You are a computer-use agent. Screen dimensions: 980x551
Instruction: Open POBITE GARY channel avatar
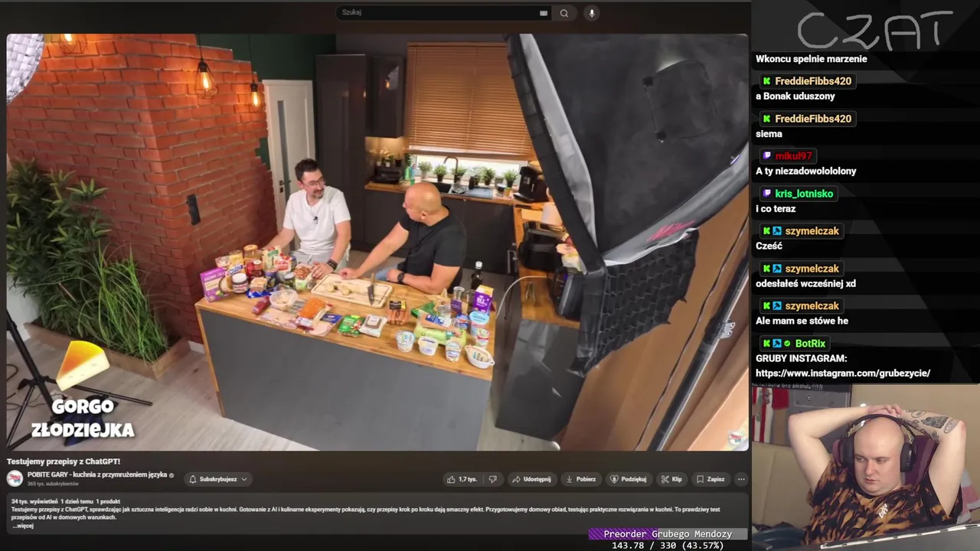[x=15, y=479]
